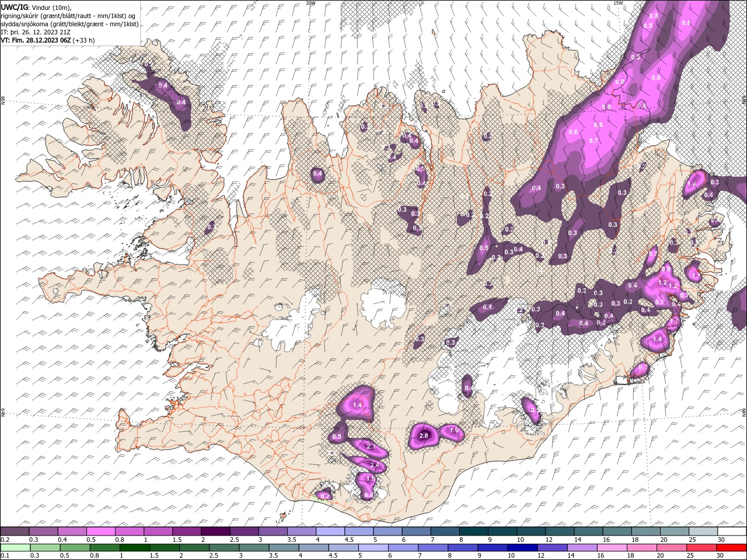The width and height of the screenshot is (747, 560).
Task: Pick the upper legend swatch between 14 and 16
Action: 588,531
